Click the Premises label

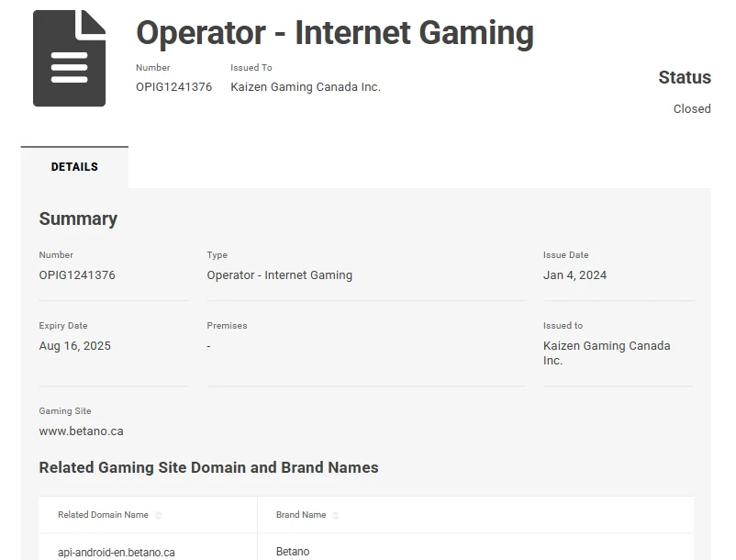(x=227, y=326)
